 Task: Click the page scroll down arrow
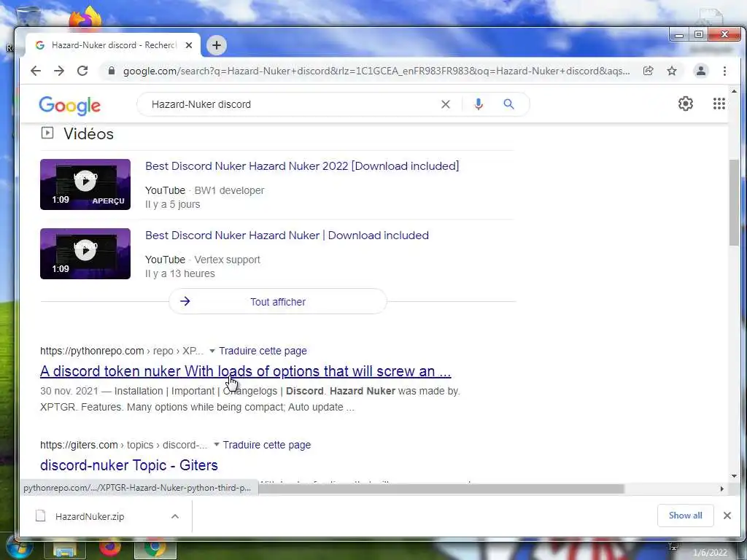[x=734, y=475]
